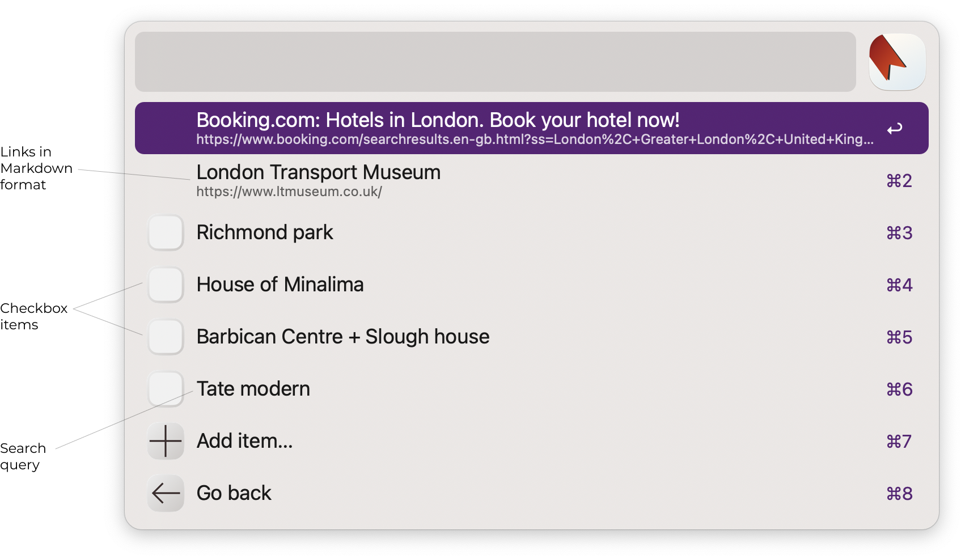Check the Richmond park checkbox

[166, 232]
